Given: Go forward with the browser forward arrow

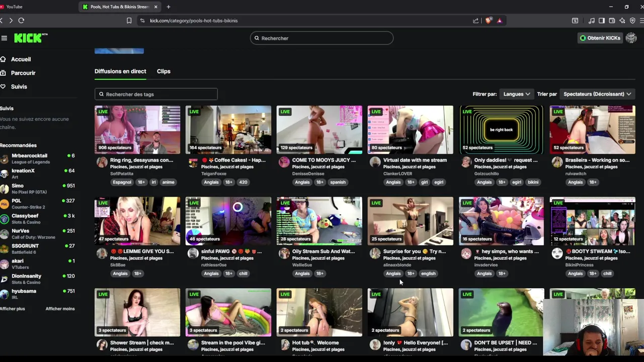Looking at the screenshot, I should (11, 21).
